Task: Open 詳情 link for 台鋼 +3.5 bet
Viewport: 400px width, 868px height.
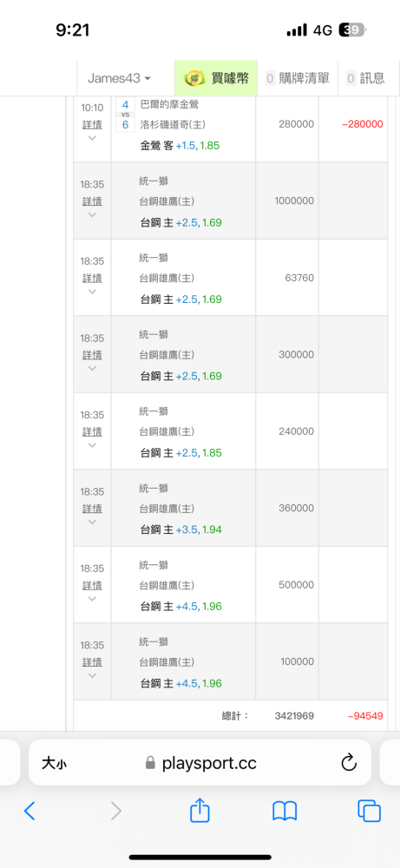Action: click(92, 508)
